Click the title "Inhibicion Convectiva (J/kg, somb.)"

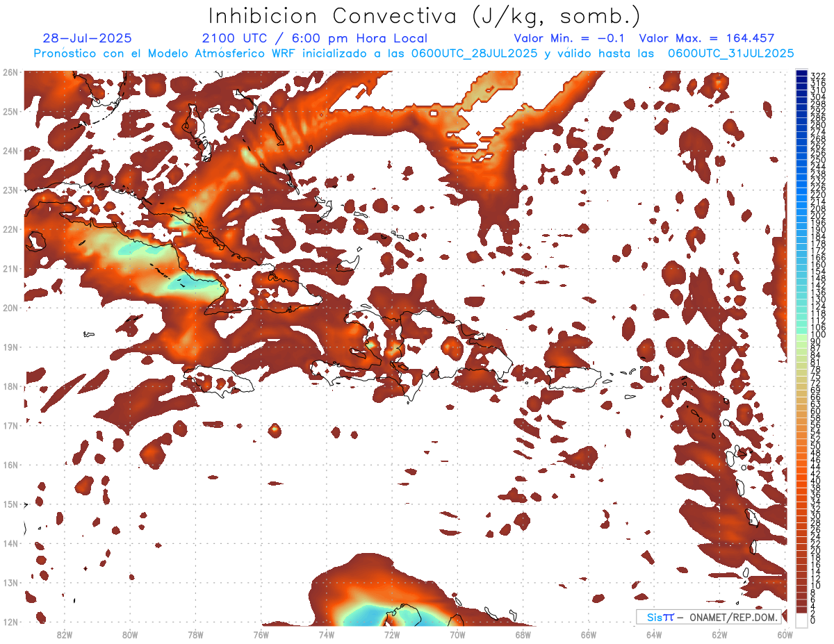pyautogui.click(x=425, y=17)
